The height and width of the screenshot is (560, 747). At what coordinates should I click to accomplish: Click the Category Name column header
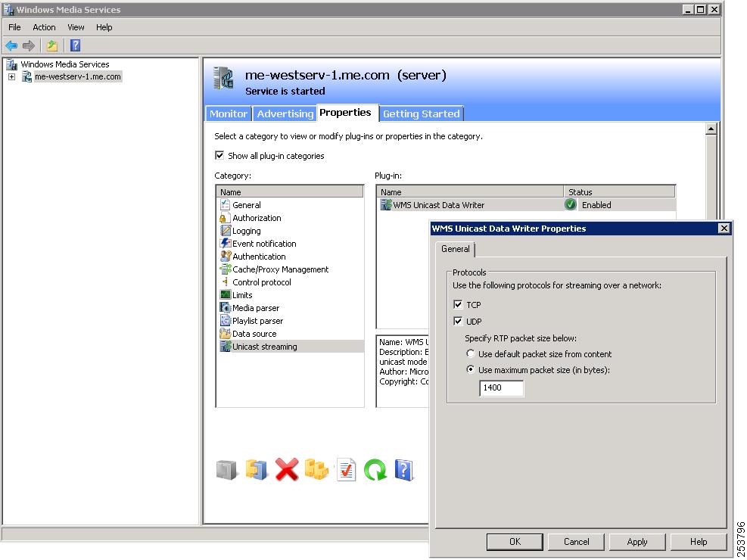tap(290, 192)
